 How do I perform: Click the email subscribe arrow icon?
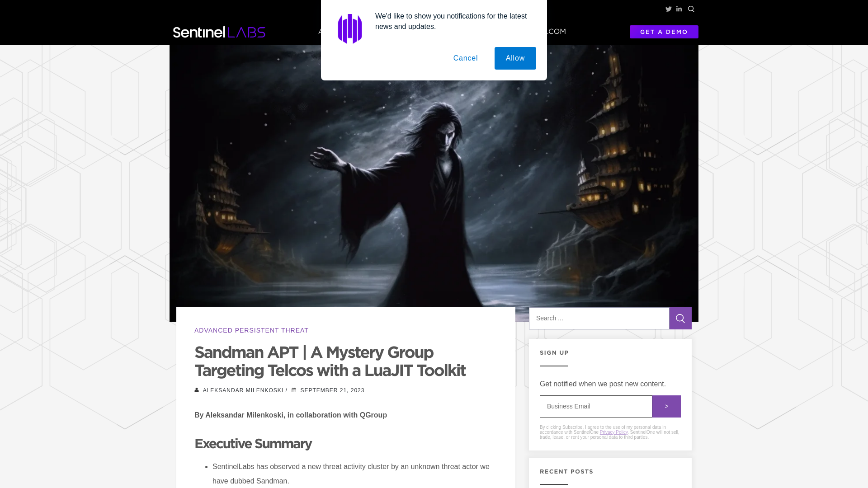pyautogui.click(x=666, y=406)
